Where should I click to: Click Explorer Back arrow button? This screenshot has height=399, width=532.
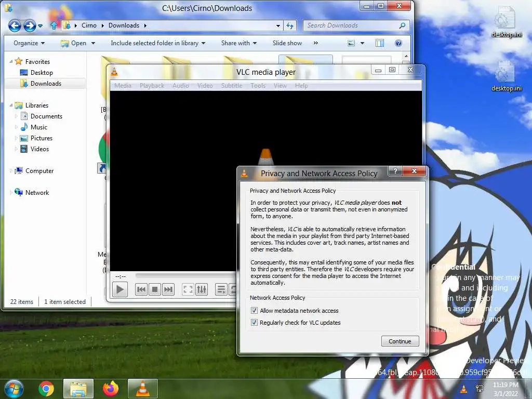[15, 25]
